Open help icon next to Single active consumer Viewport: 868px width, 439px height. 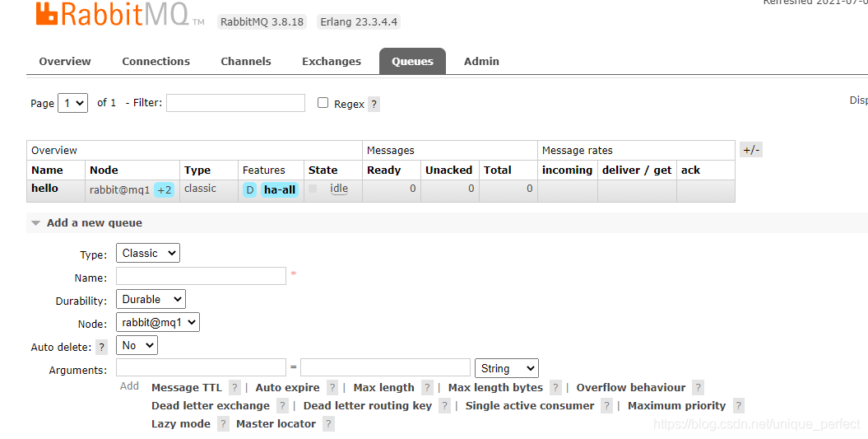[606, 406]
